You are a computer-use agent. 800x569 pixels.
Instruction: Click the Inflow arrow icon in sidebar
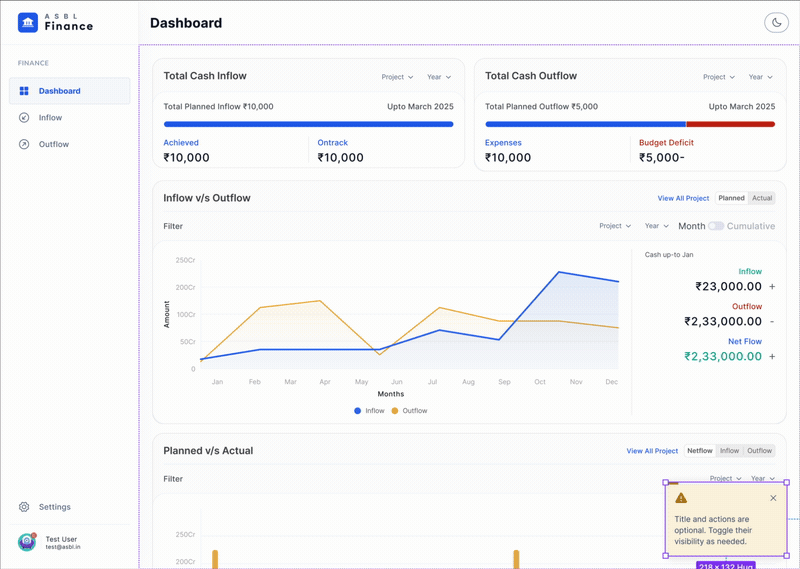point(24,117)
